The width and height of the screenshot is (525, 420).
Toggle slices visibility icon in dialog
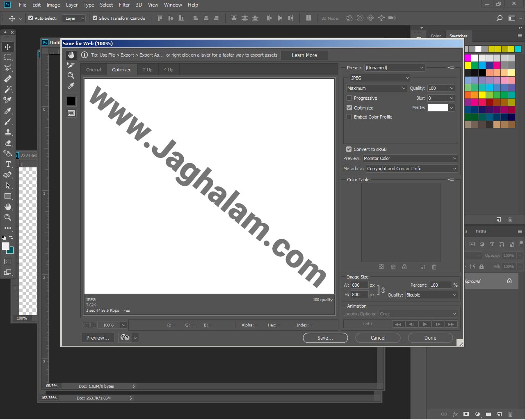pos(71,113)
